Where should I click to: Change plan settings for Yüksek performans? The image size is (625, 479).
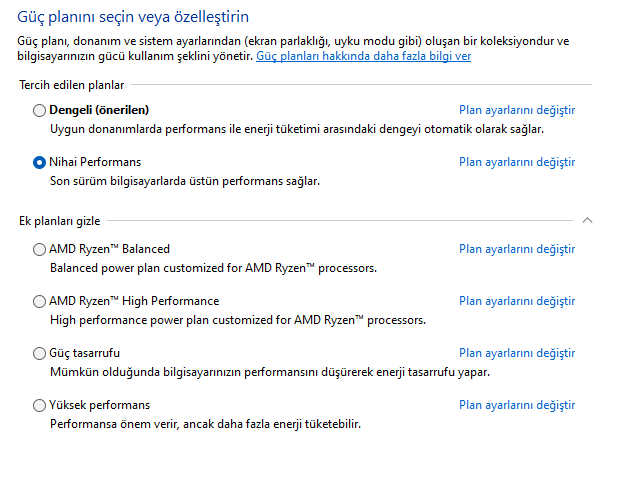[517, 405]
